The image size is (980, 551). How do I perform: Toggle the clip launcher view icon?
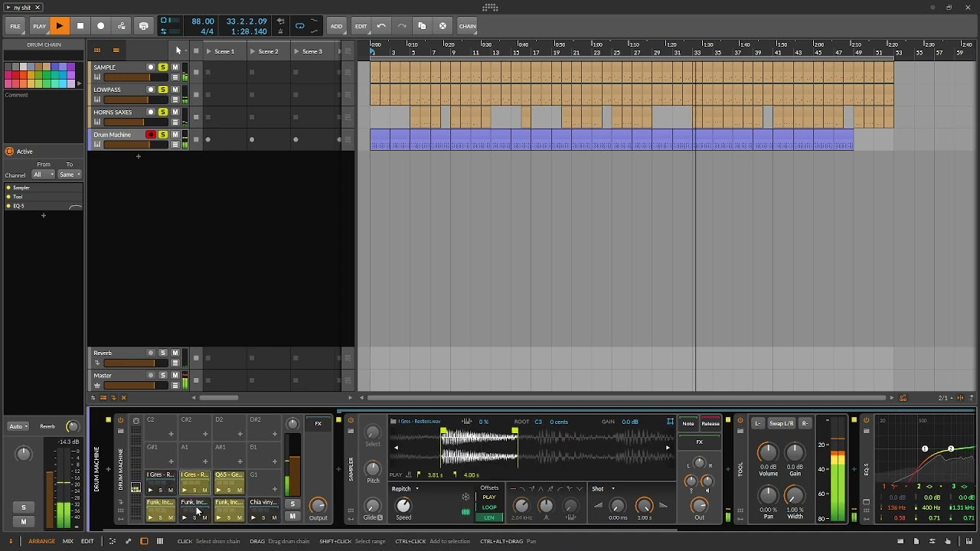[97, 51]
